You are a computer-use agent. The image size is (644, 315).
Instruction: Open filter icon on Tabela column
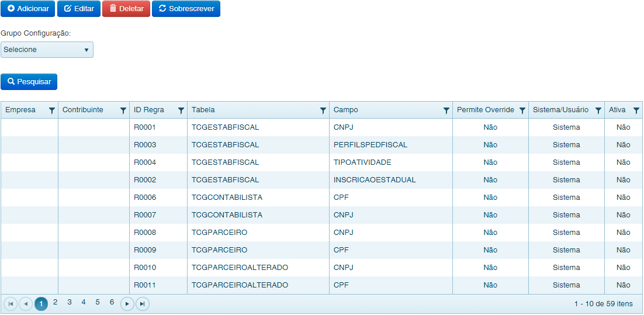(x=323, y=110)
